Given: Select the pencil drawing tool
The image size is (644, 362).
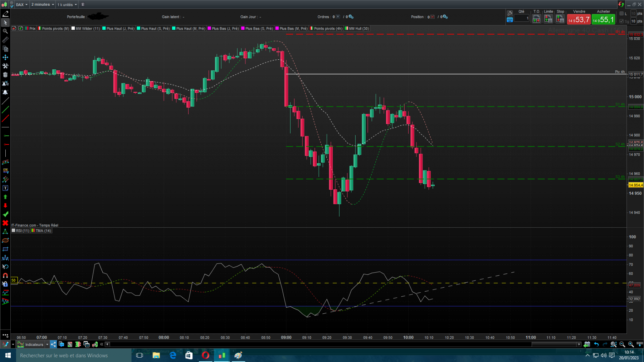Looking at the screenshot, I should 5,14.
